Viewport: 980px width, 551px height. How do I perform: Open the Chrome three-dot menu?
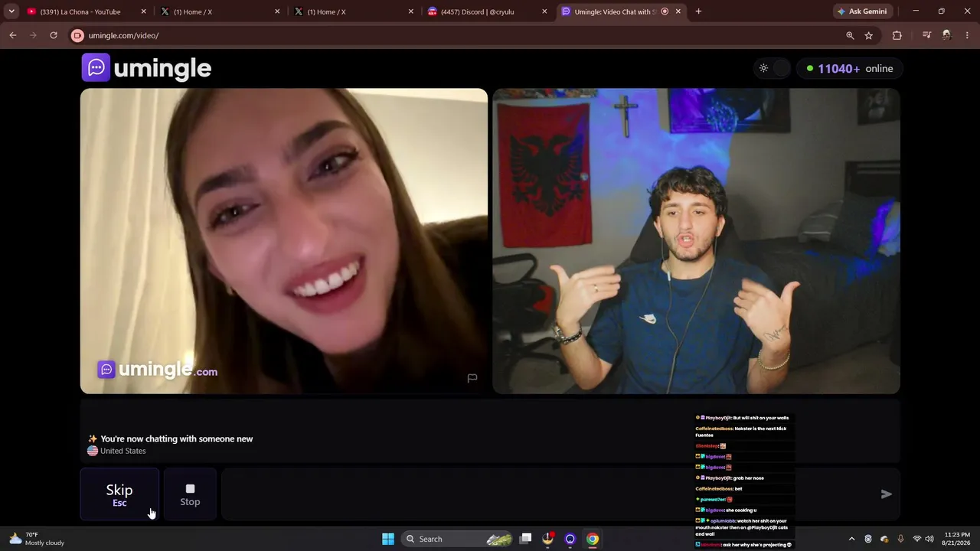pyautogui.click(x=968, y=35)
